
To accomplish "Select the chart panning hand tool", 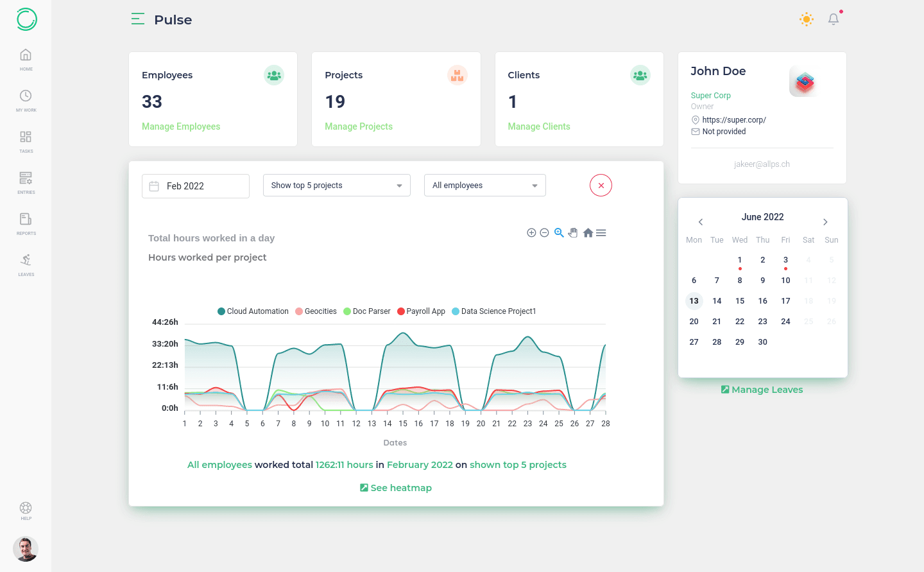I will (x=573, y=233).
